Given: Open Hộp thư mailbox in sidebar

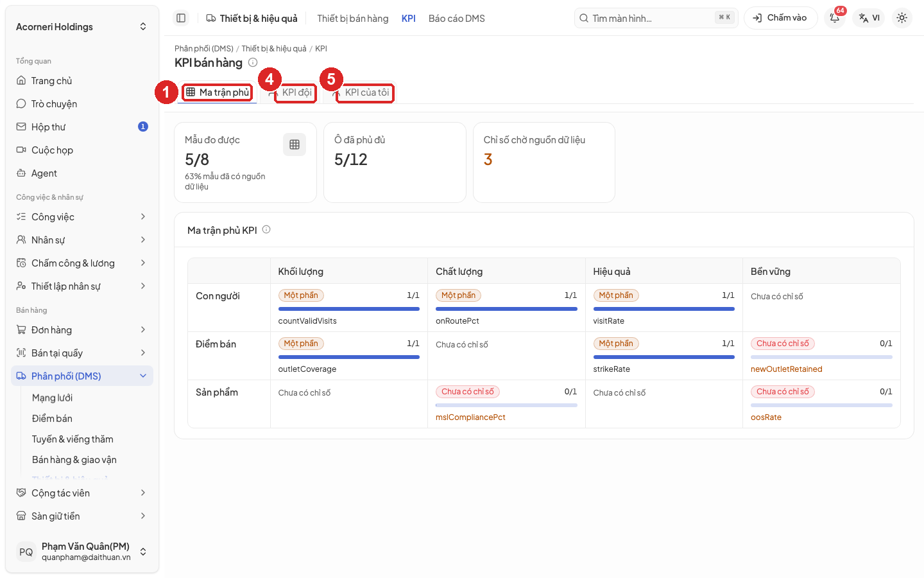Looking at the screenshot, I should (x=82, y=127).
